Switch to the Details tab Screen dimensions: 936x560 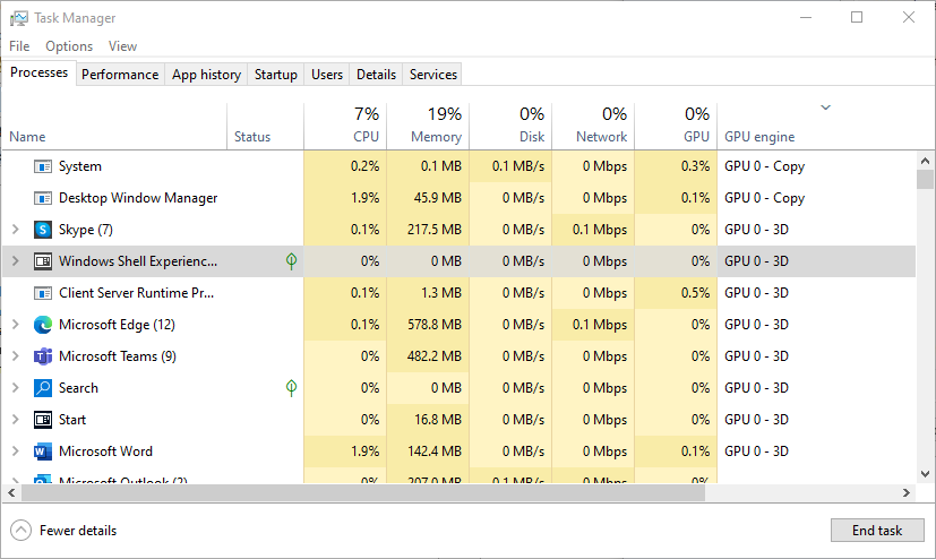(x=376, y=74)
